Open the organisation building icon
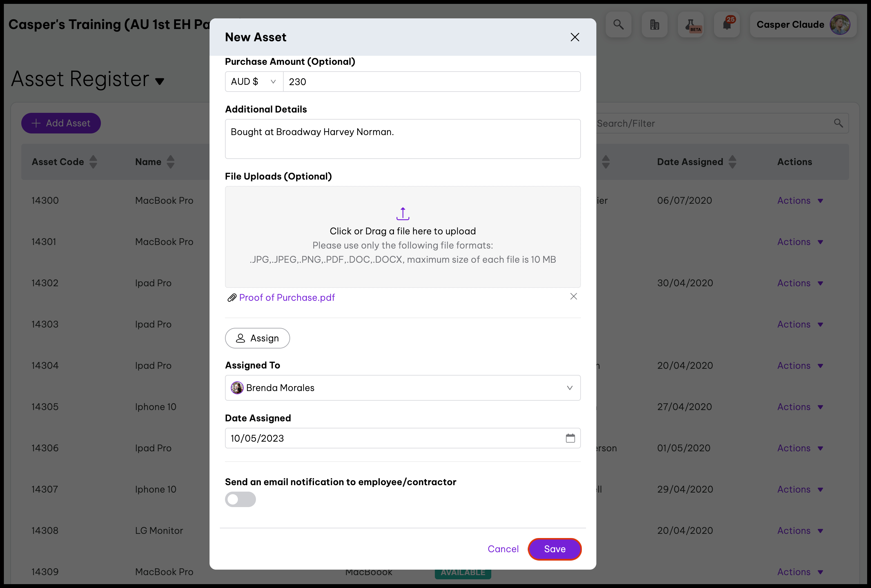The height and width of the screenshot is (588, 871). [x=654, y=25]
